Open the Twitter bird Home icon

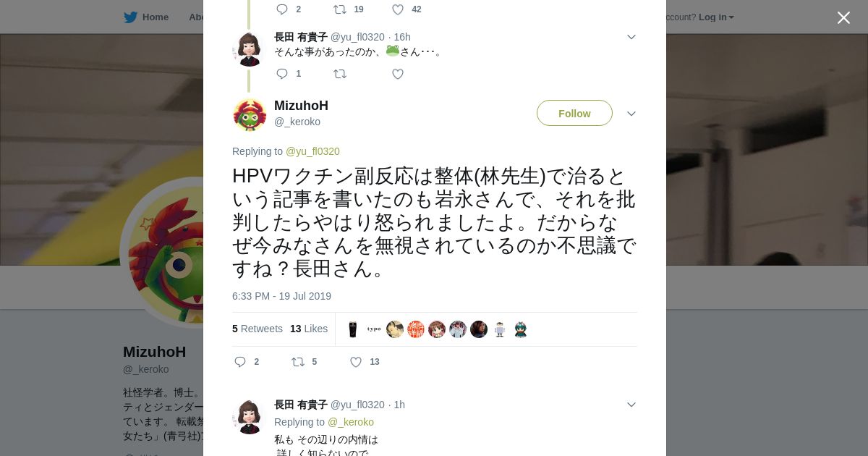click(x=130, y=17)
